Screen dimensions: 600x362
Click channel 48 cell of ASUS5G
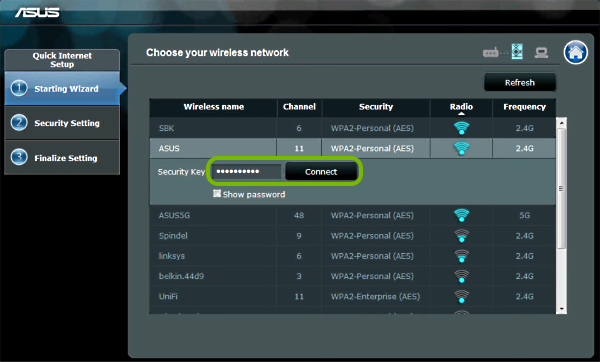click(x=299, y=215)
